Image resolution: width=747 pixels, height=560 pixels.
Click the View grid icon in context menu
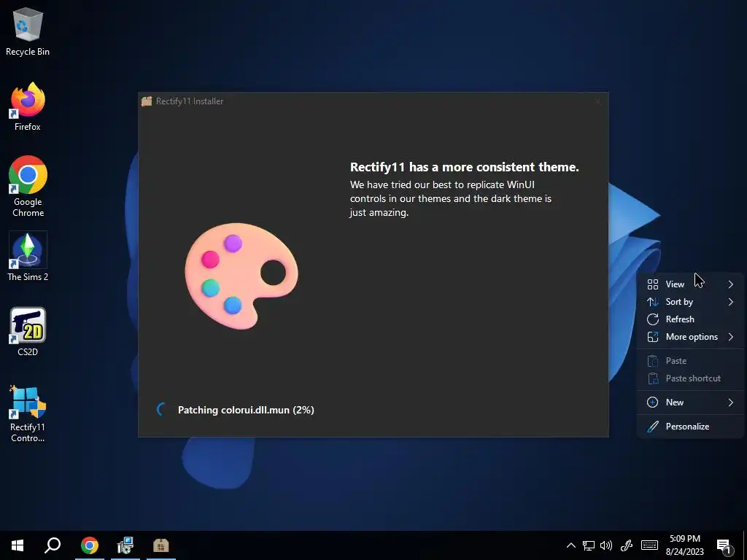653,284
